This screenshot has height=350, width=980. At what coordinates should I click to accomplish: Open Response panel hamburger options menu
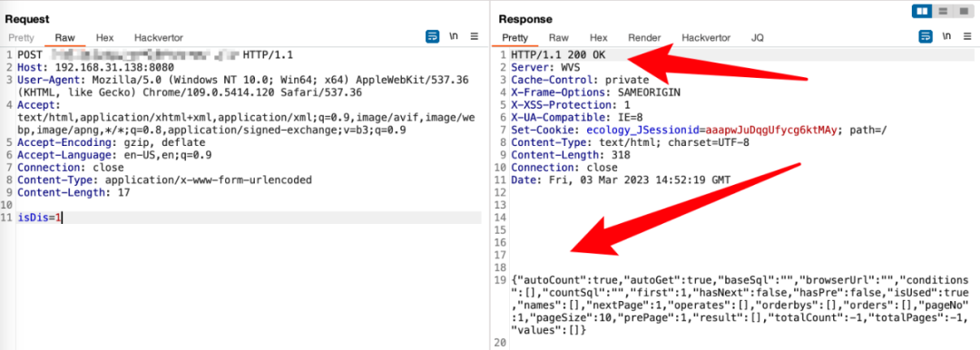pos(967,36)
